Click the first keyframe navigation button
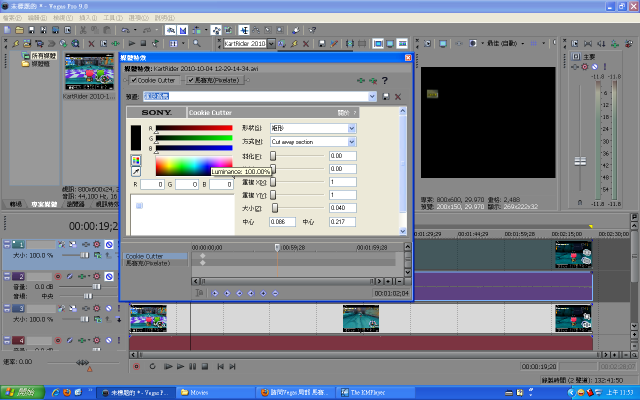Screen dimensions: 640x400 [x=215, y=293]
